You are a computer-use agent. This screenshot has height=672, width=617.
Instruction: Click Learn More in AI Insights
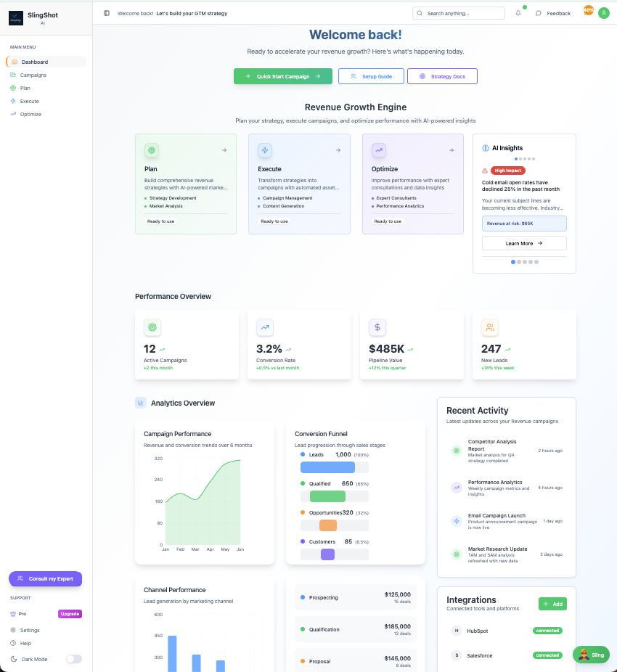pos(524,243)
